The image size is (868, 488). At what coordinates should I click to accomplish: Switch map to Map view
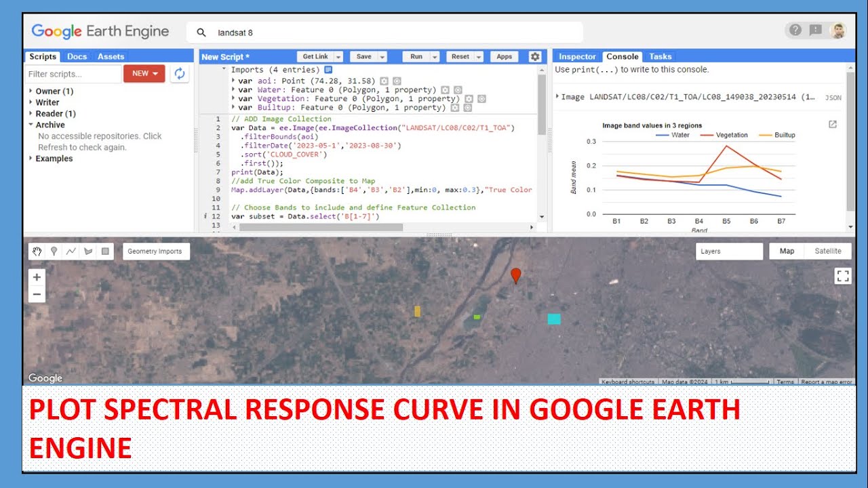pos(787,251)
